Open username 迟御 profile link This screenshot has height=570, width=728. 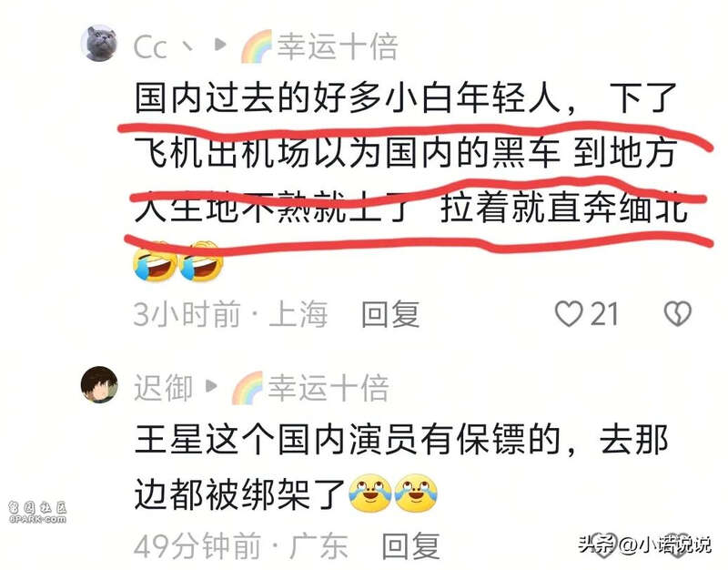163,388
